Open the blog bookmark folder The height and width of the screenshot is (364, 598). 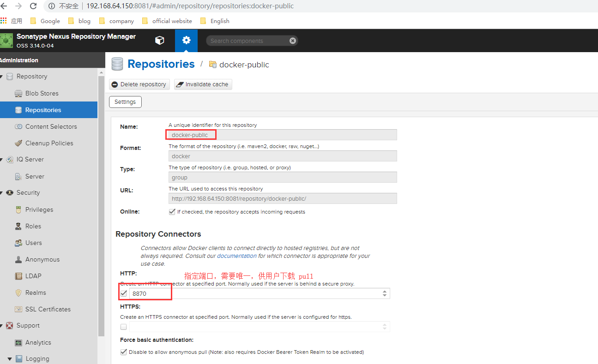click(x=79, y=21)
